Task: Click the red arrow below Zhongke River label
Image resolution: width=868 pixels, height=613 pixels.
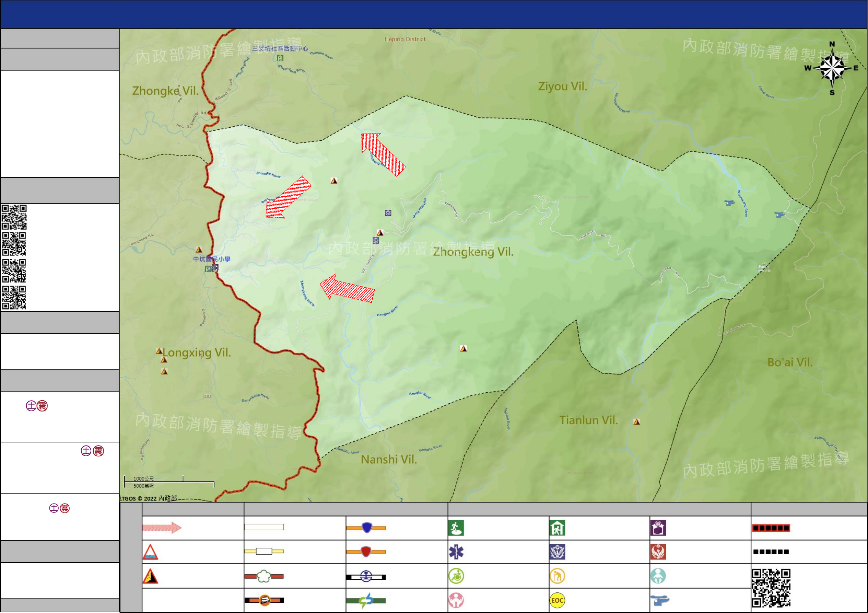Action: click(x=288, y=197)
